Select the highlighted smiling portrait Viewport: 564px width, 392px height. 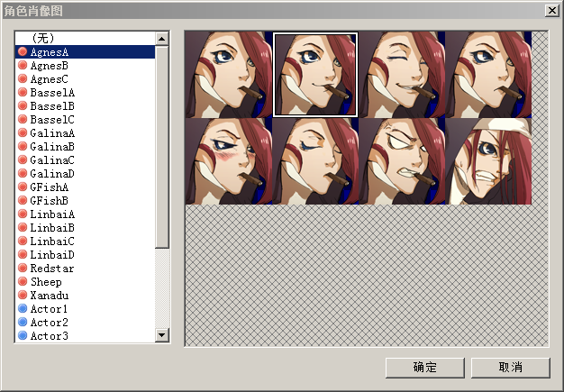315,75
